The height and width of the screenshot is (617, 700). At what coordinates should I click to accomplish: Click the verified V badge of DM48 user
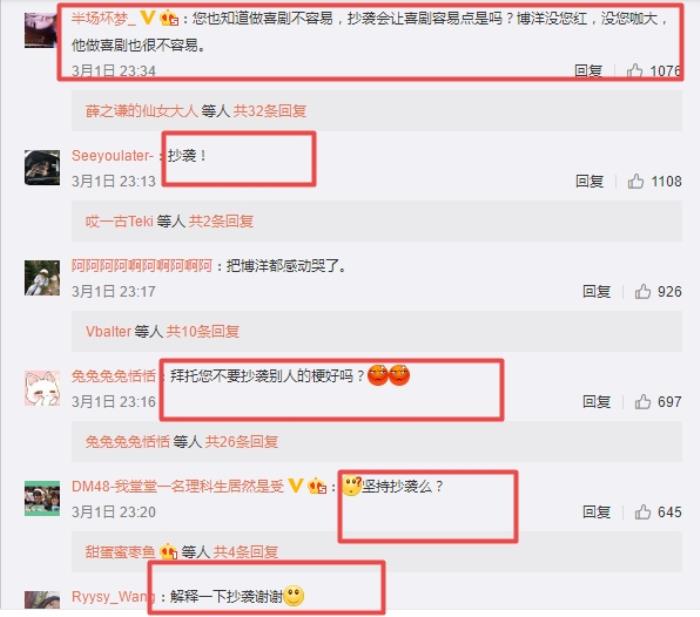coord(296,485)
